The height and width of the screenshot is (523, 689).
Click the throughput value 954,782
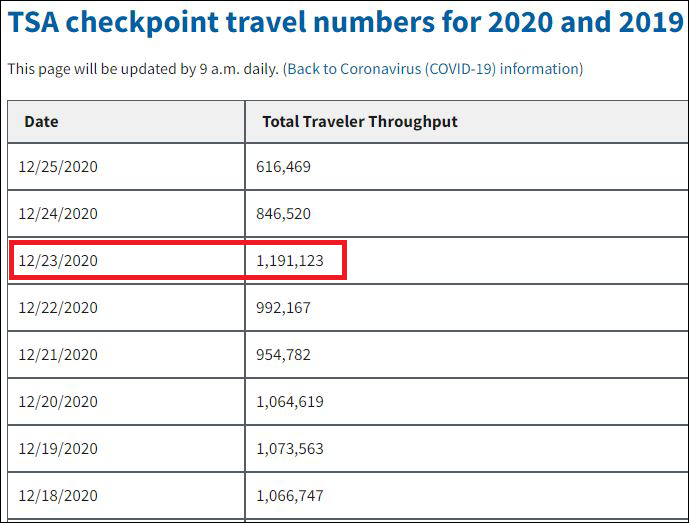coord(284,355)
